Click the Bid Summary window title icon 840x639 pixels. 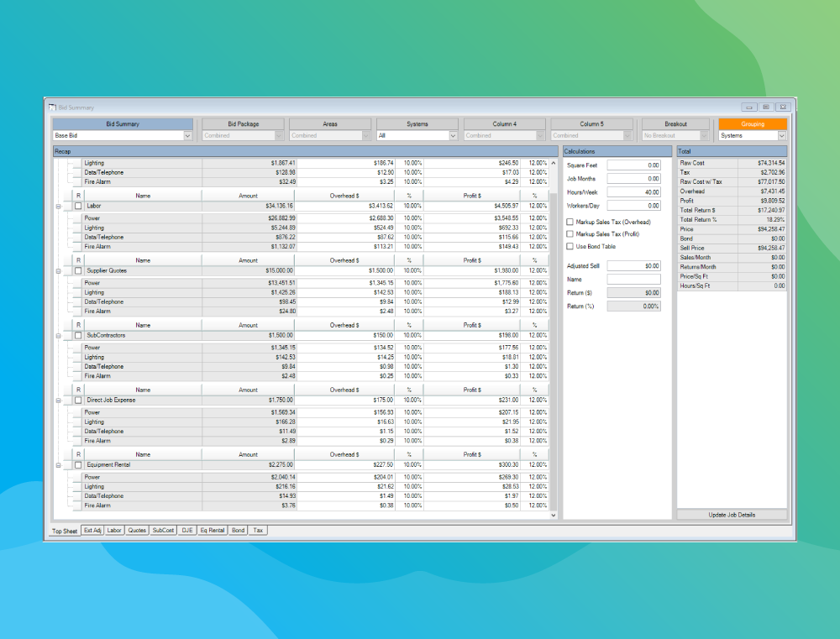52,107
